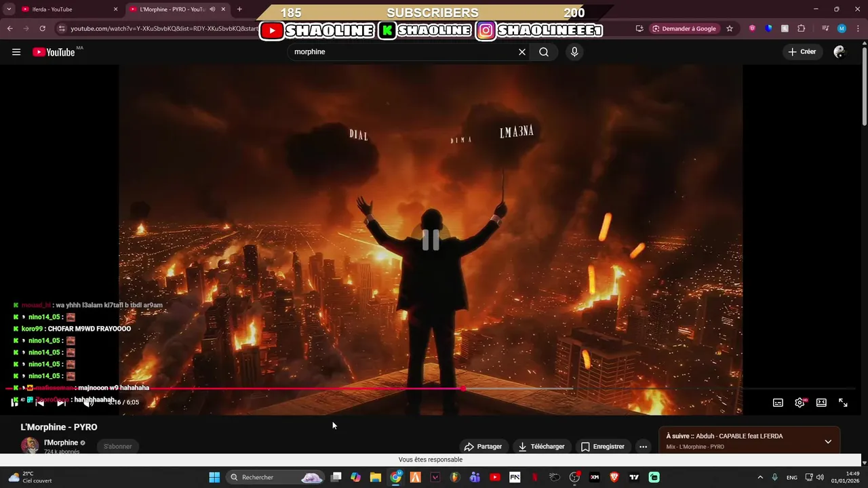Open the weather widget Ciel couvert

coord(31,477)
